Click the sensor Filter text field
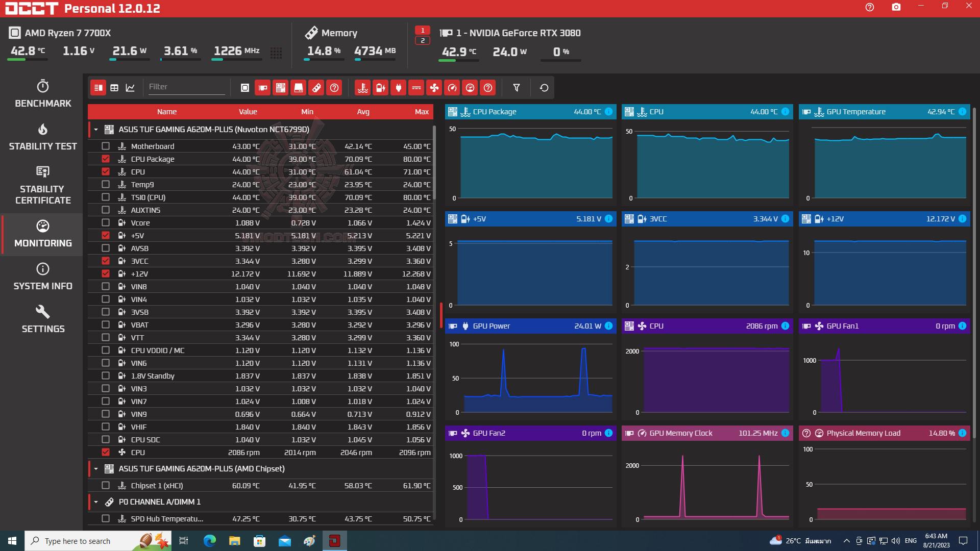Image resolution: width=980 pixels, height=551 pixels. [186, 87]
